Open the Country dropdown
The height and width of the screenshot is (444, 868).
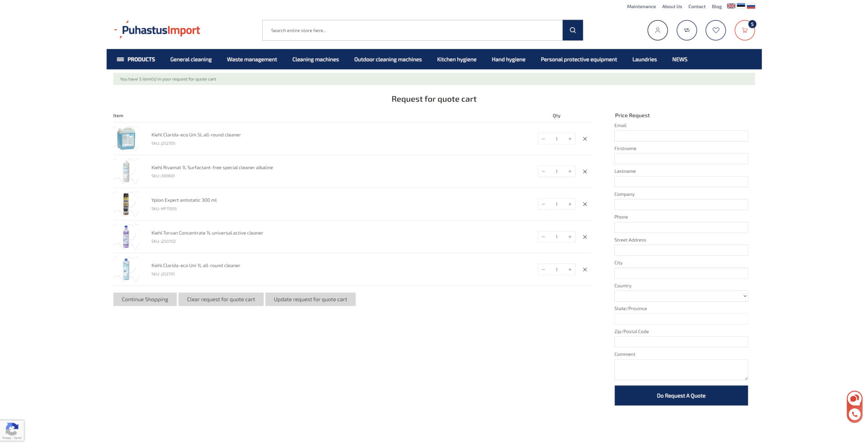[681, 296]
